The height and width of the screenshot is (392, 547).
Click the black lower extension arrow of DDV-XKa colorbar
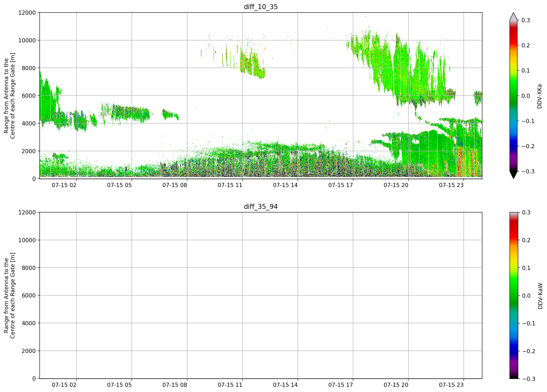tap(513, 175)
